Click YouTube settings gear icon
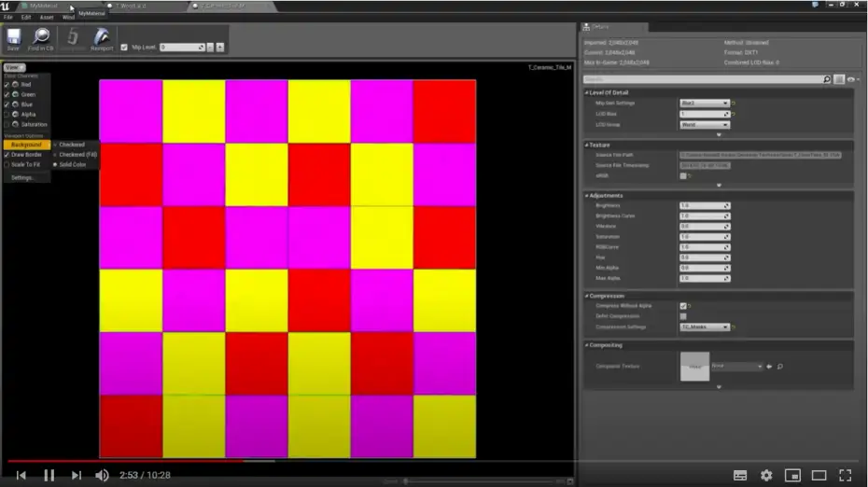The height and width of the screenshot is (487, 868). pos(766,476)
